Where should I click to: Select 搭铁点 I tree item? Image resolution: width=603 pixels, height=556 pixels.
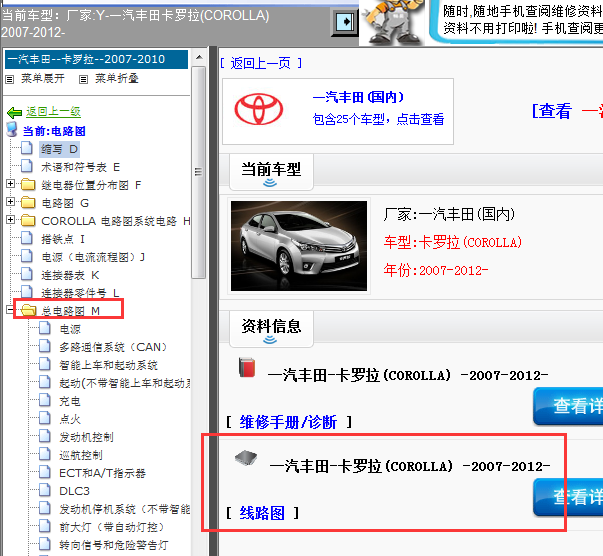[x=63, y=239]
